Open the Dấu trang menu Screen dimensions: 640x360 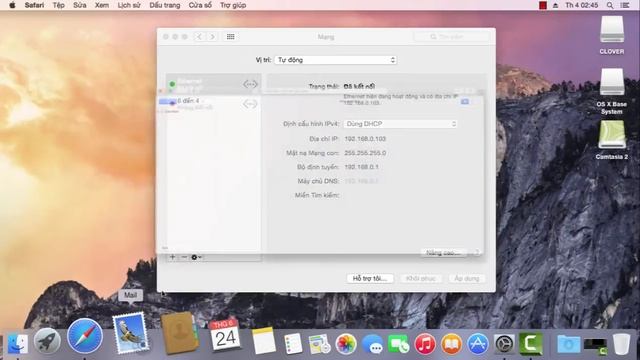point(164,5)
